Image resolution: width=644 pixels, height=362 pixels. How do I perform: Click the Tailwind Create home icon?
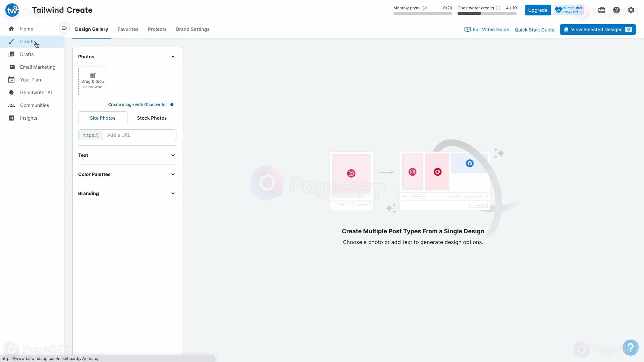[12, 10]
